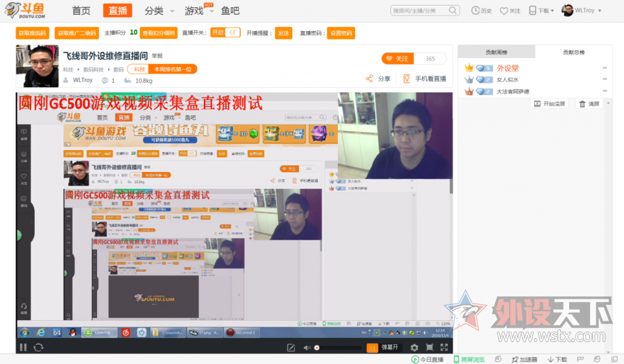This screenshot has width=624, height=364.
Task: Toggle the 弹幕开 danmaku switch
Action: click(383, 348)
